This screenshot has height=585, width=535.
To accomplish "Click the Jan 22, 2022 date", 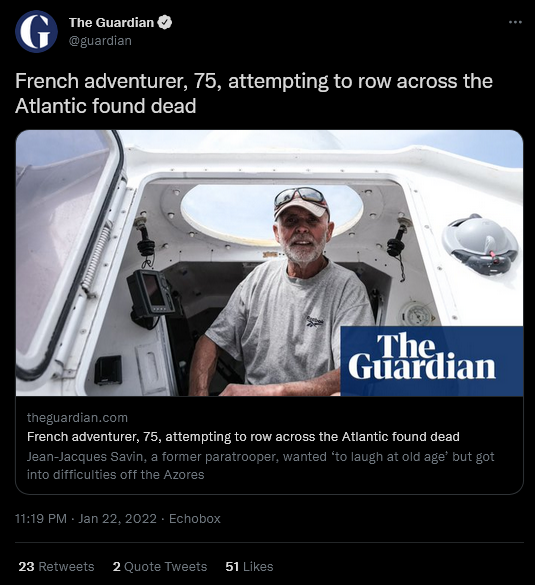I will [117, 519].
